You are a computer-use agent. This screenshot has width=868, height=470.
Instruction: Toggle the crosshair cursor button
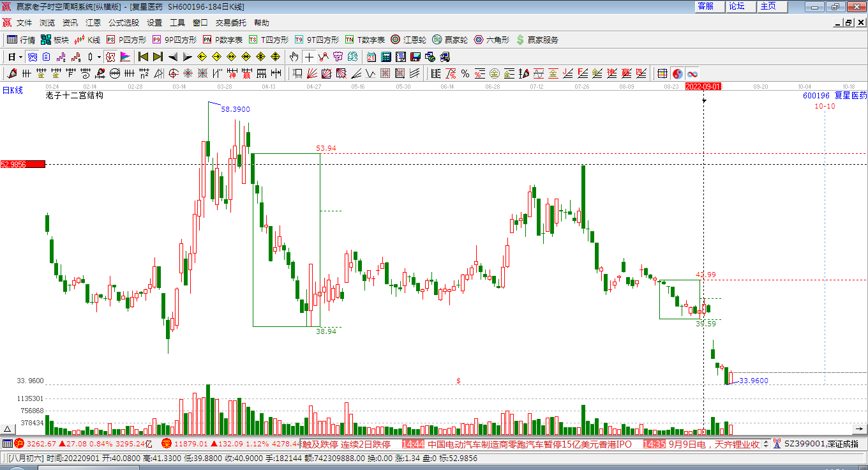point(309,57)
